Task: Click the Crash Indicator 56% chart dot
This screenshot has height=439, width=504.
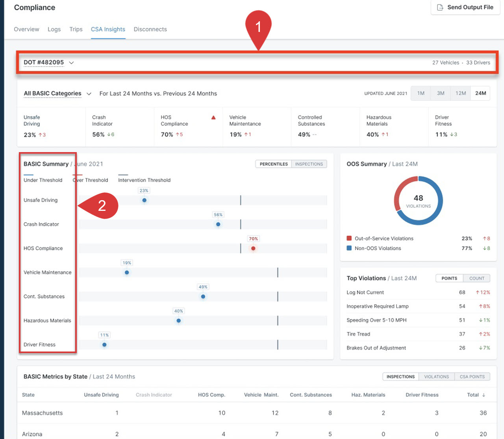Action: (218, 224)
